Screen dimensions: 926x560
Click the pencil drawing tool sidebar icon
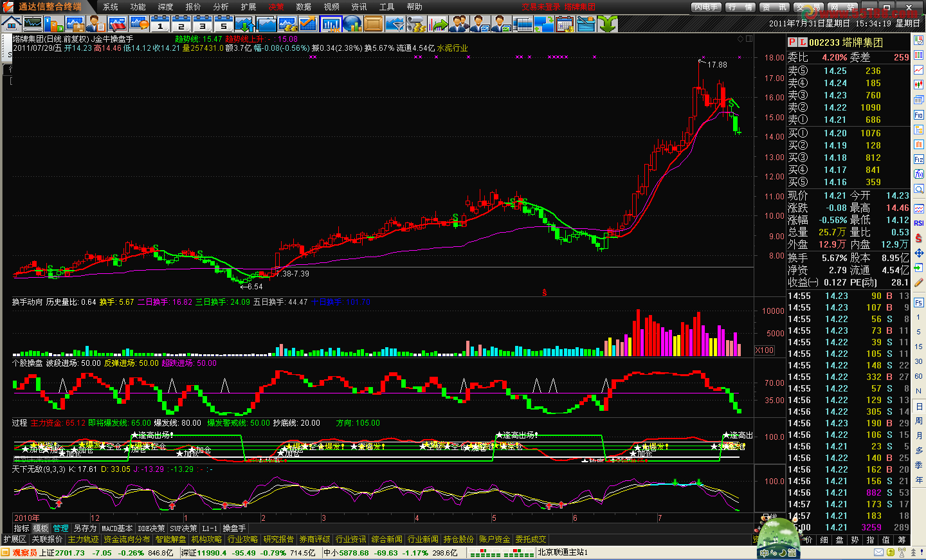pos(918,283)
